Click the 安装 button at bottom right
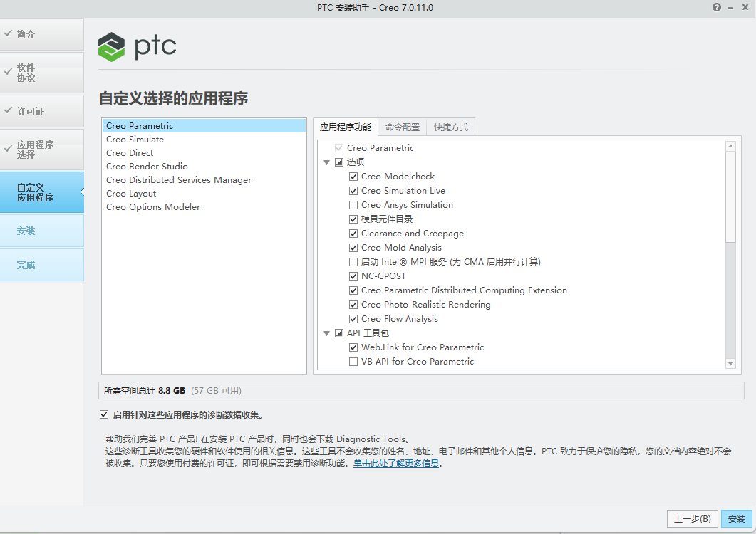Image resolution: width=756 pixels, height=534 pixels. (737, 519)
